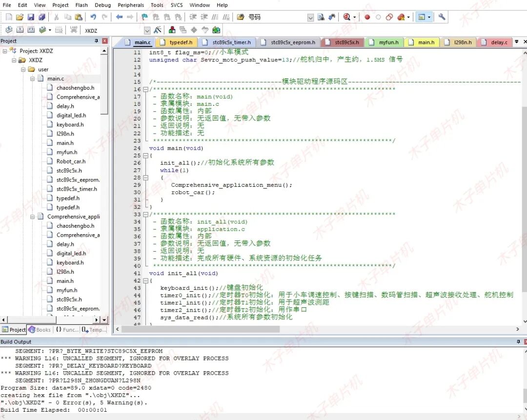The width and height of the screenshot is (527, 420).
Task: Switch to the l298n.h tab
Action: point(458,42)
